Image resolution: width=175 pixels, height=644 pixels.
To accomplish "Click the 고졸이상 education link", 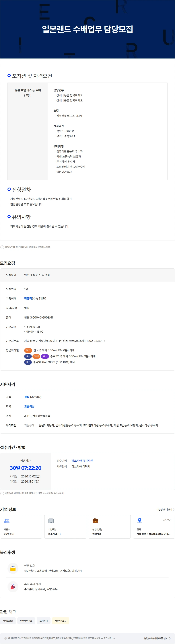I will click(x=29, y=407).
